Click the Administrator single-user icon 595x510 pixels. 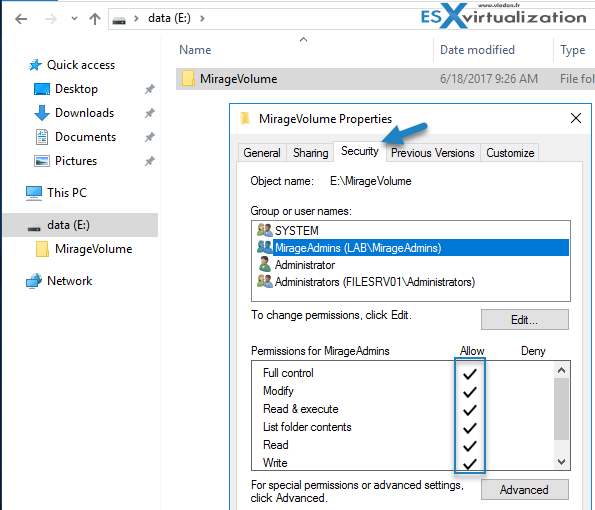[264, 264]
